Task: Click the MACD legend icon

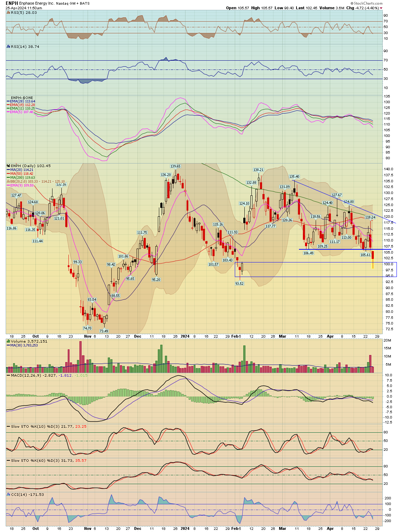Action: click(8, 375)
